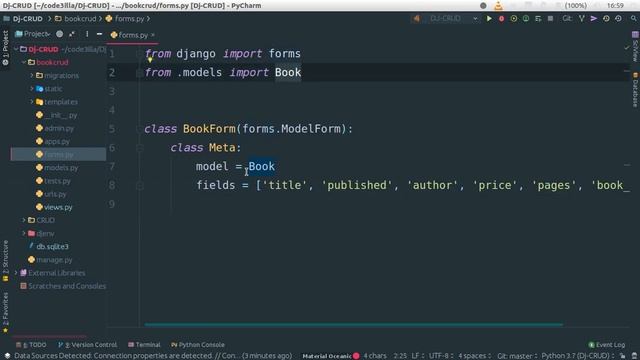Click the Build project hammer icon
This screenshot has height=360, width=640.
416,19
